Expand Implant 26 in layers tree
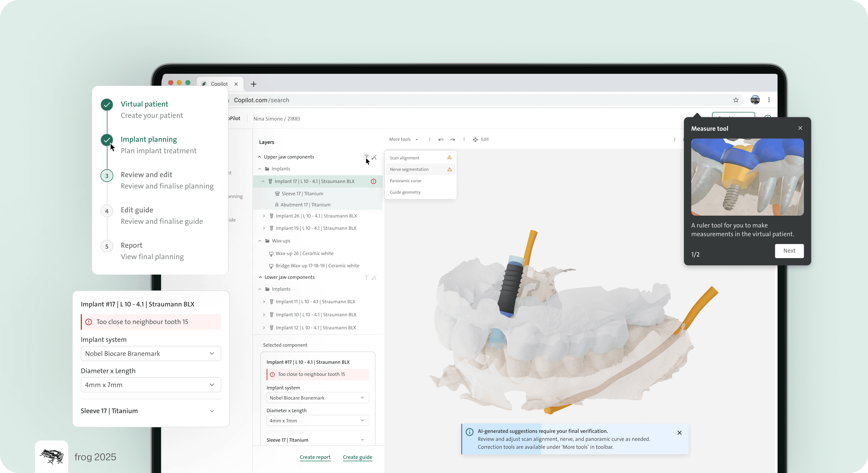The width and height of the screenshot is (868, 473). pos(264,216)
